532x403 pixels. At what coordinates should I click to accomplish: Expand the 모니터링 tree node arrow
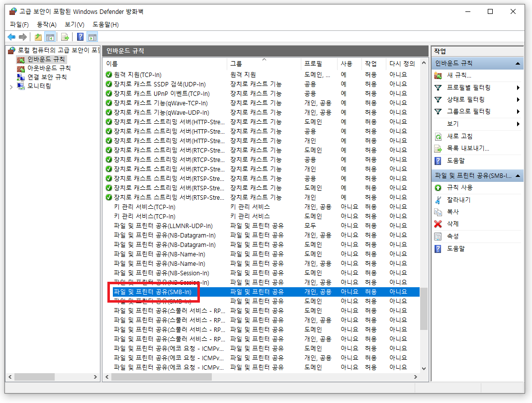click(11, 87)
